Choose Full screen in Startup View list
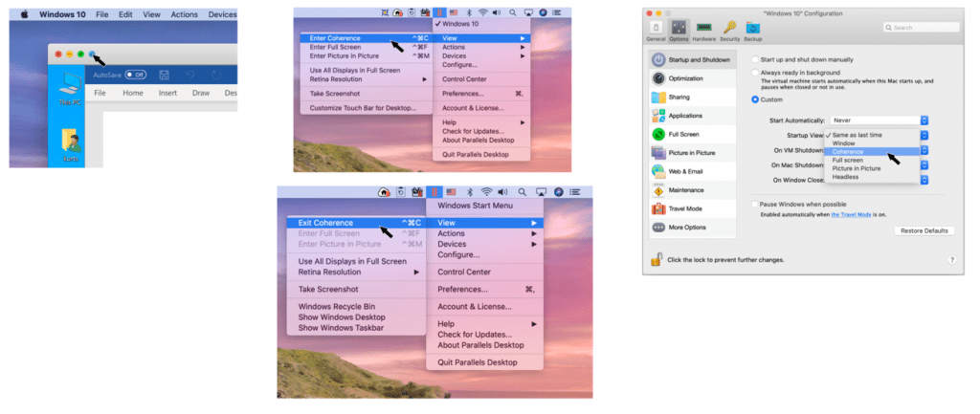The image size is (980, 414). (872, 160)
